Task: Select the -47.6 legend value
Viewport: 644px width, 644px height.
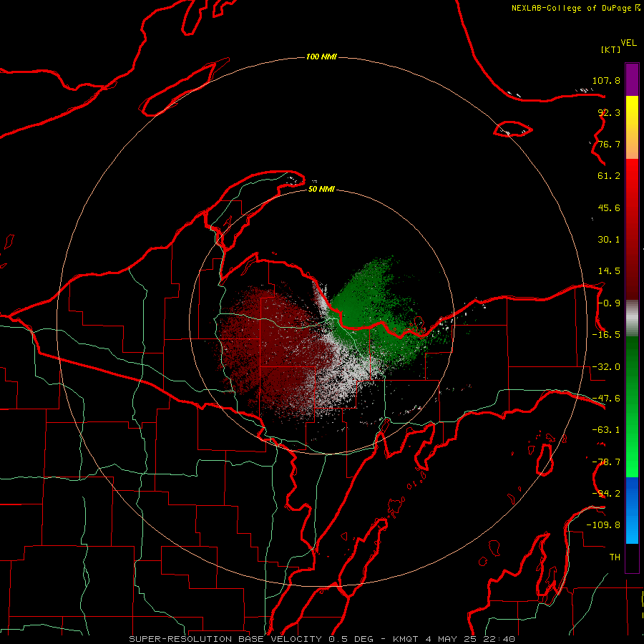Action: click(606, 399)
